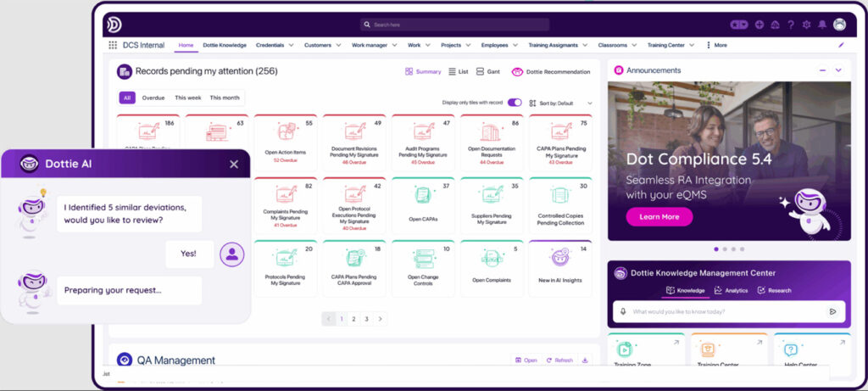Select the Overdue filter

pos(153,98)
